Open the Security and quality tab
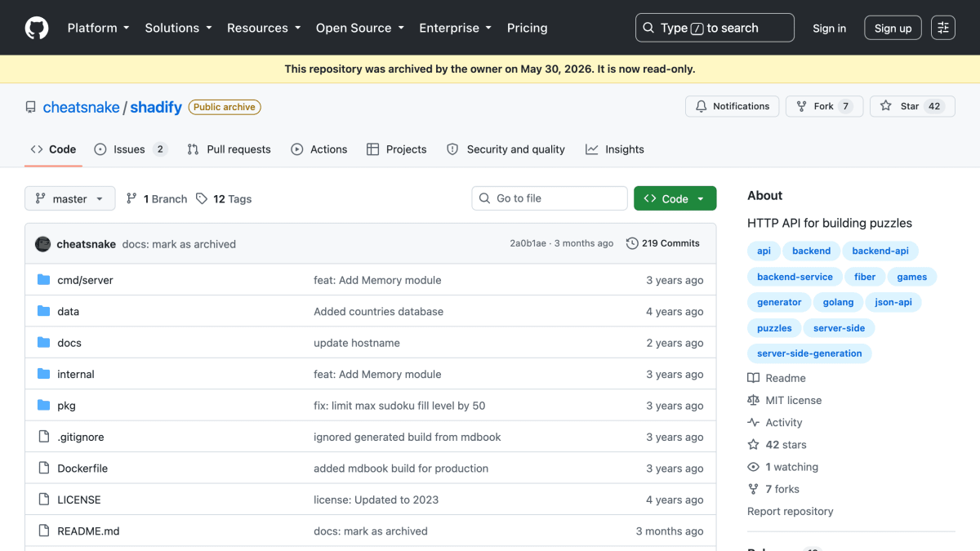This screenshot has height=551, width=980. (506, 149)
